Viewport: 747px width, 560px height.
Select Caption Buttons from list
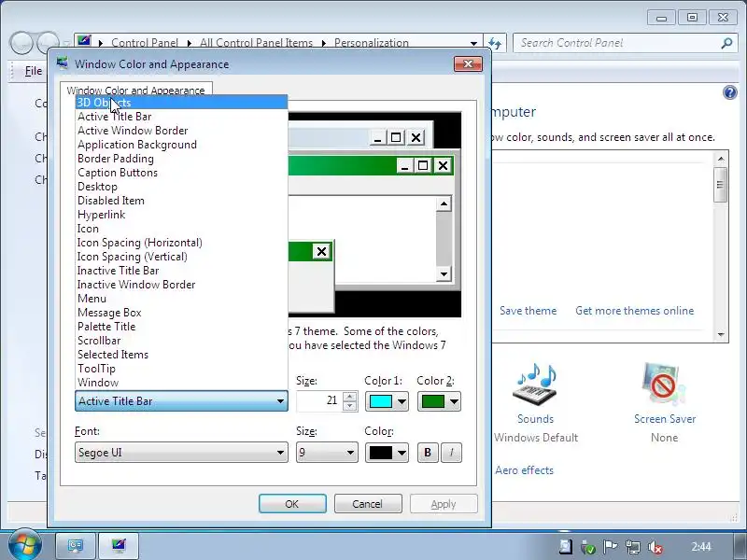coord(181,173)
